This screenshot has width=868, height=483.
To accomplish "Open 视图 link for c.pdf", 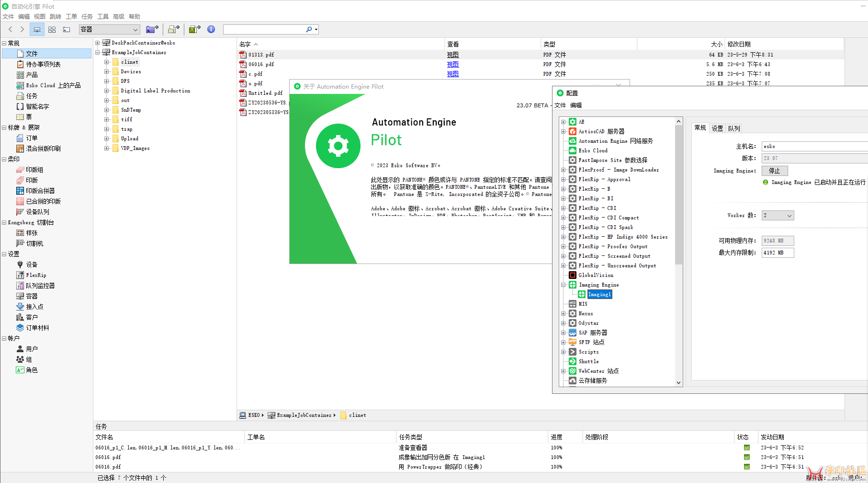I will tap(453, 74).
